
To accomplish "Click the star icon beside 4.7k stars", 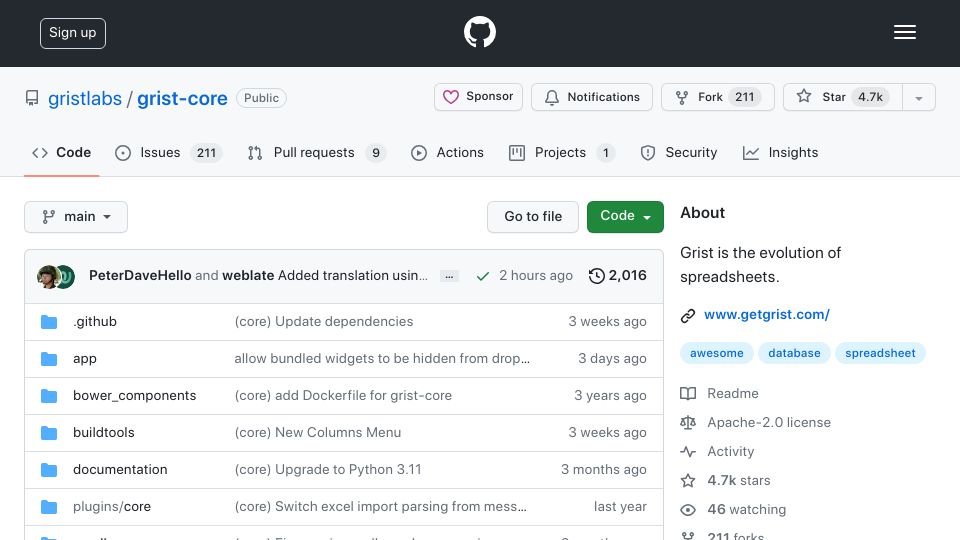I will (688, 481).
